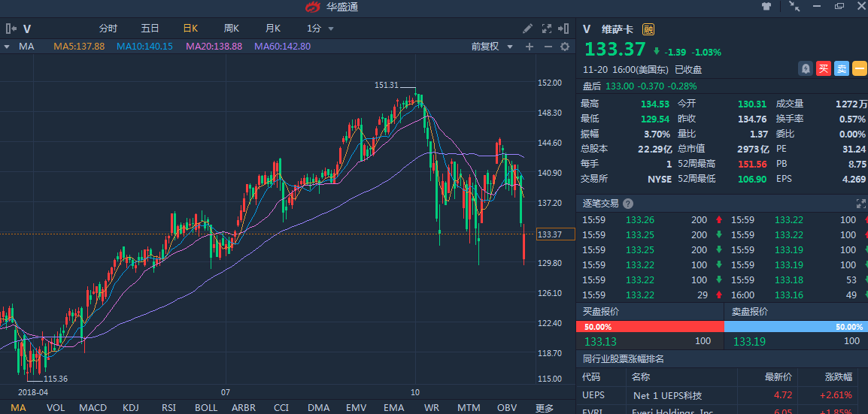Click the price alert bell icon
868x414 pixels.
point(806,68)
